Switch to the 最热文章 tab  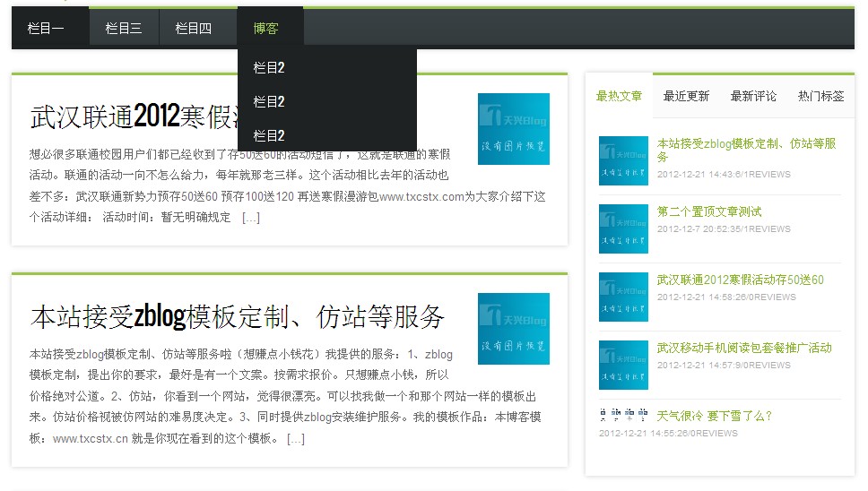(x=619, y=96)
